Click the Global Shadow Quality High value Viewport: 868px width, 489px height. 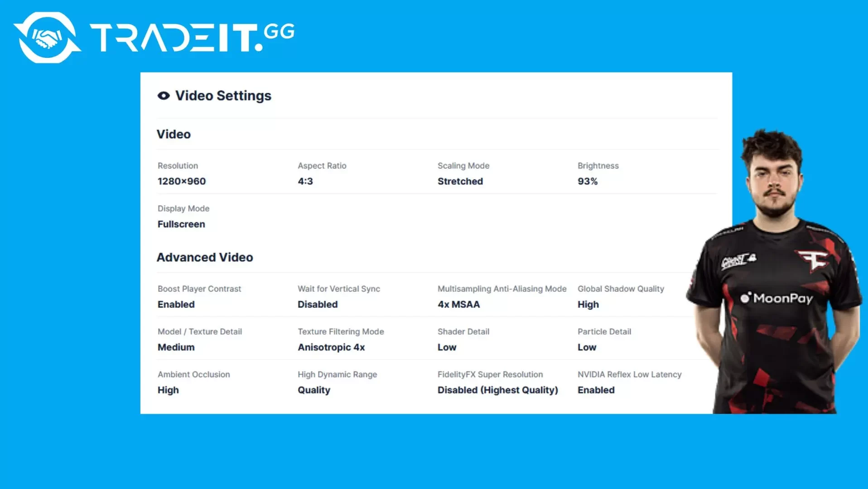click(x=588, y=304)
